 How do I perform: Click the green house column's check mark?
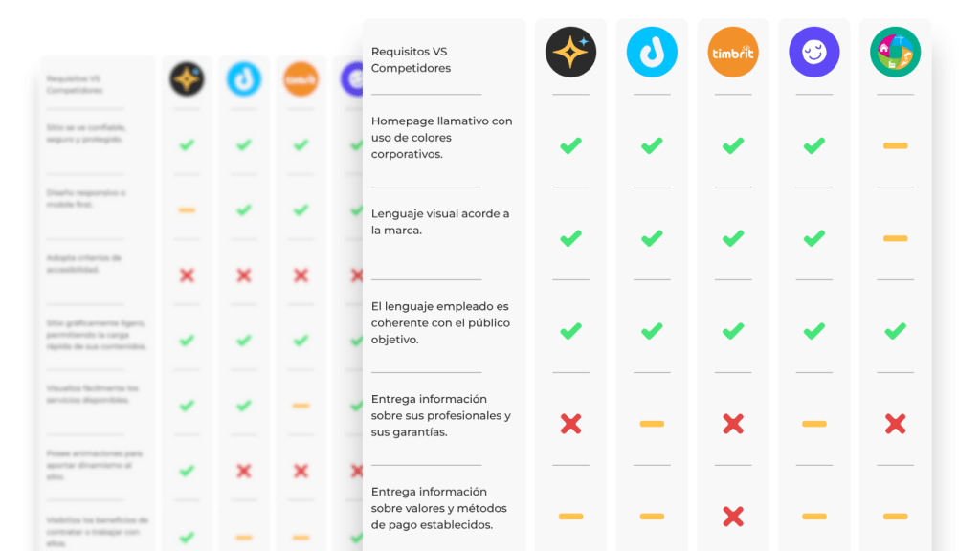click(895, 331)
